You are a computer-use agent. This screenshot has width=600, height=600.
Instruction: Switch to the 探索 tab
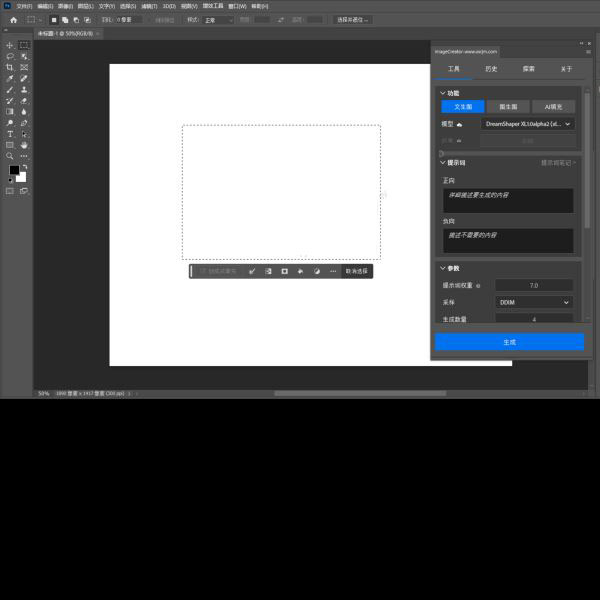[528, 69]
